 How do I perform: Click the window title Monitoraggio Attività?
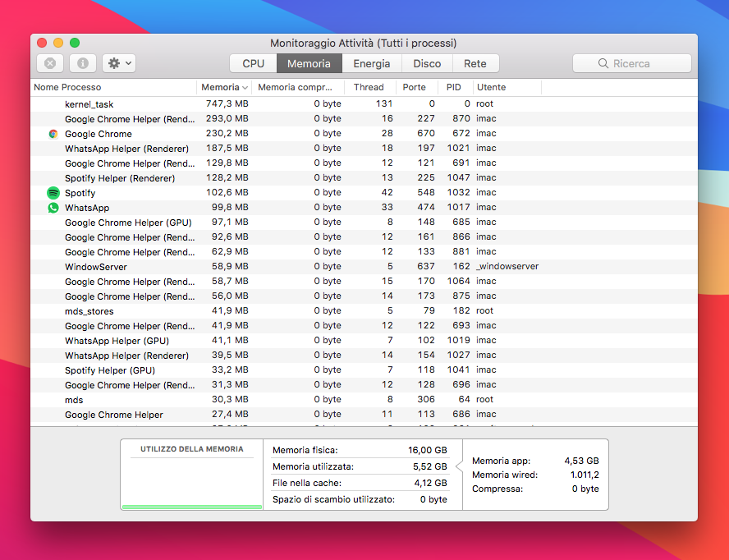(364, 44)
